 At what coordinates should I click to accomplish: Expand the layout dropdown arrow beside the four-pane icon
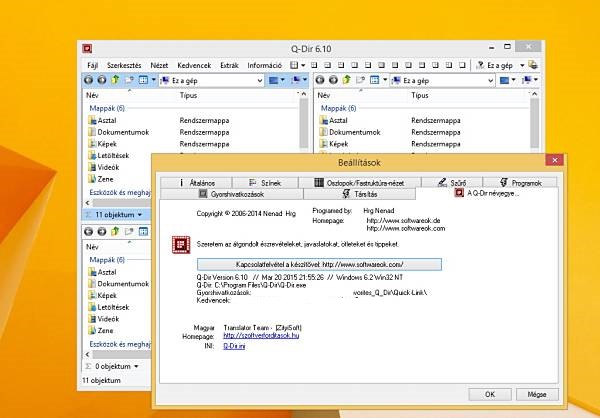tap(303, 65)
